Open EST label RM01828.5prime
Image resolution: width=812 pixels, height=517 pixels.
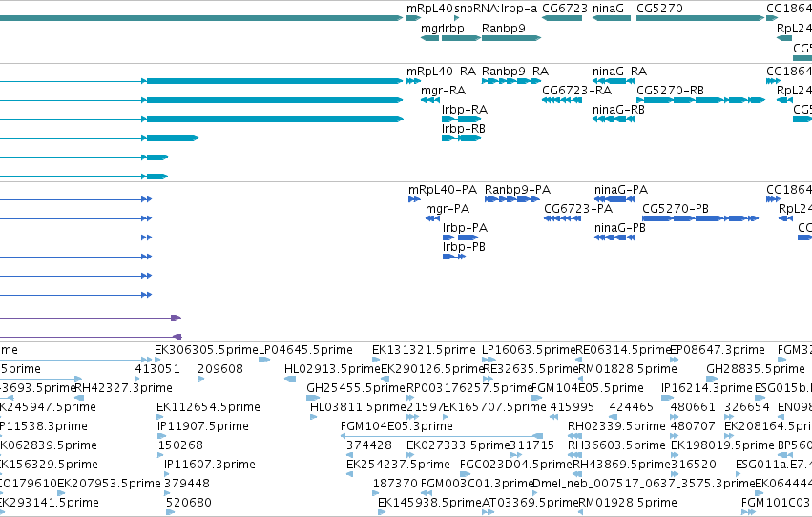(627, 369)
